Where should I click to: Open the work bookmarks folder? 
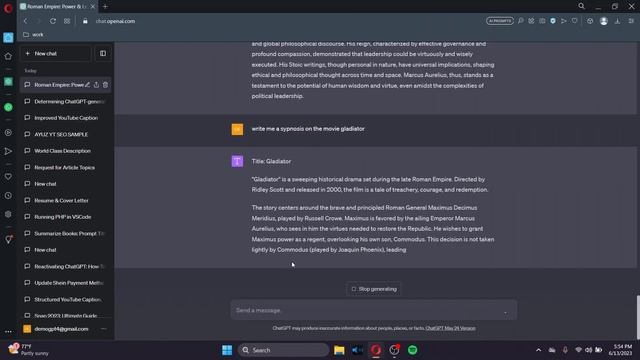pyautogui.click(x=33, y=35)
